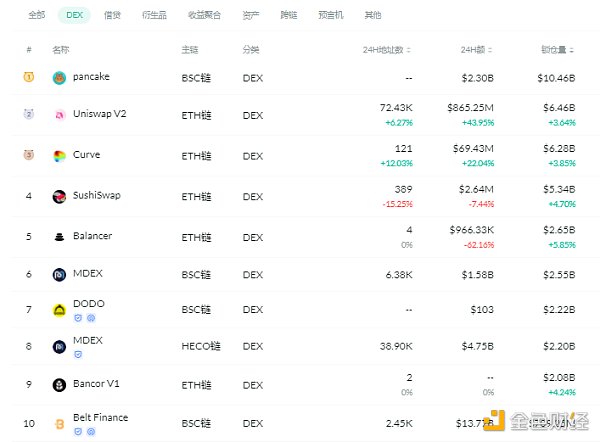The height and width of the screenshot is (442, 600).
Task: Open the SushiSwap project link
Action: coord(96,195)
